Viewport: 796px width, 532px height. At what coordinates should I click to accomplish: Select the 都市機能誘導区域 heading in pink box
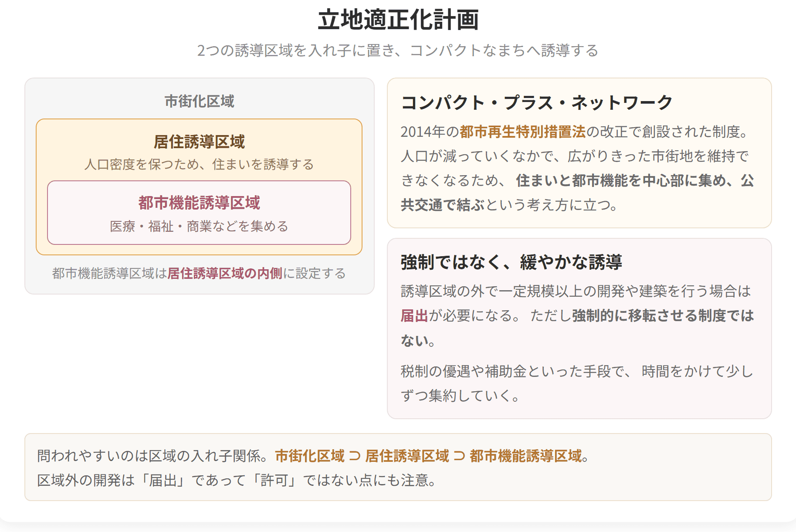coord(199,203)
